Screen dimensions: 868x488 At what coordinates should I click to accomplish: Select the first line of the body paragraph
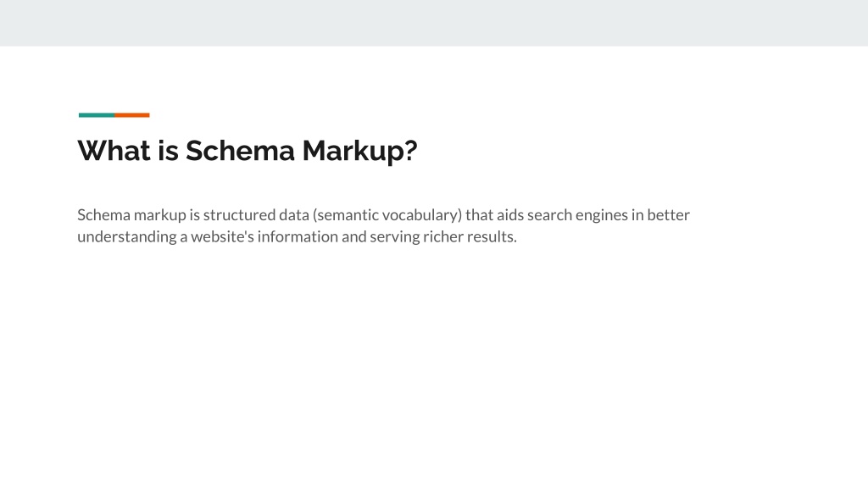tap(383, 214)
